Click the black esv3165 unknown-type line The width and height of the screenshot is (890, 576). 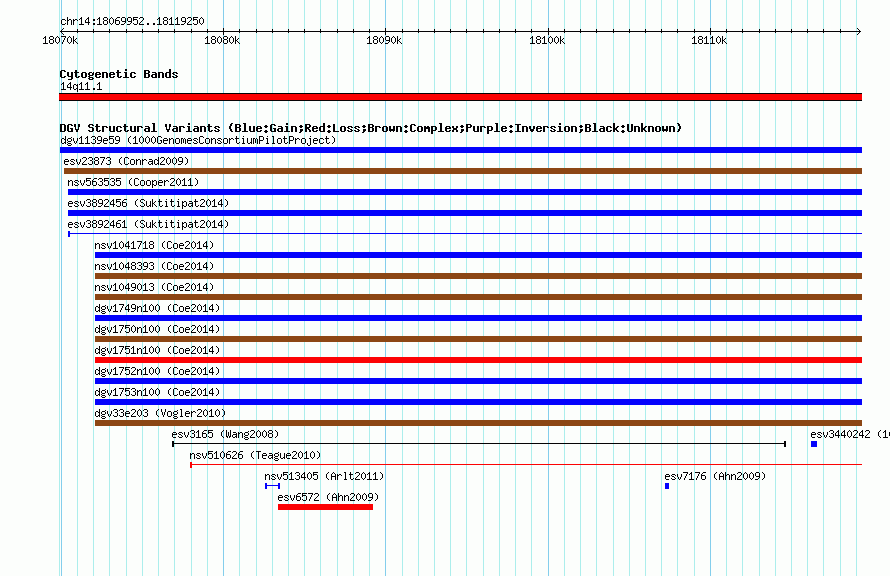479,444
